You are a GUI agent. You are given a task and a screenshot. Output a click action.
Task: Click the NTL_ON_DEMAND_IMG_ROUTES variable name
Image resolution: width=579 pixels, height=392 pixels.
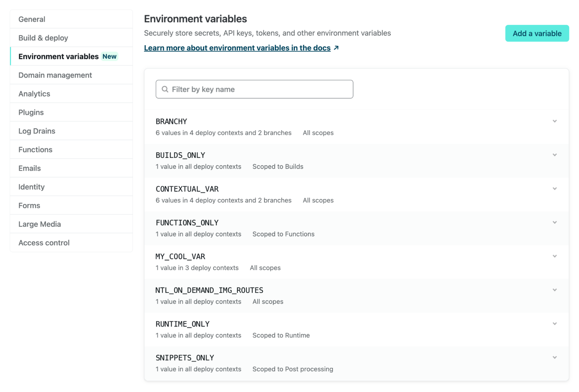tap(209, 290)
